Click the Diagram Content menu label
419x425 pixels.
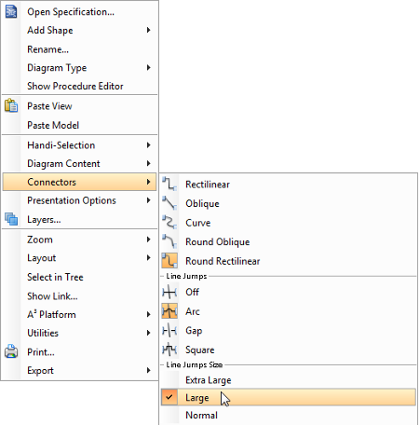(64, 163)
